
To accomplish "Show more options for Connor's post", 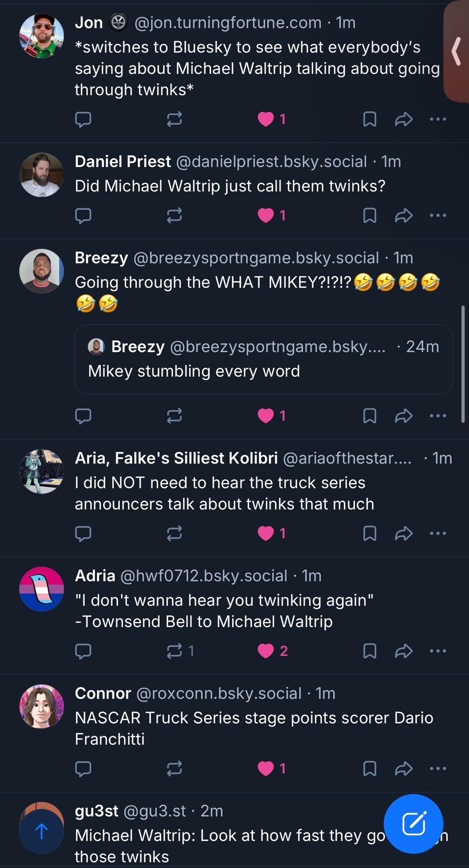I will (x=438, y=769).
